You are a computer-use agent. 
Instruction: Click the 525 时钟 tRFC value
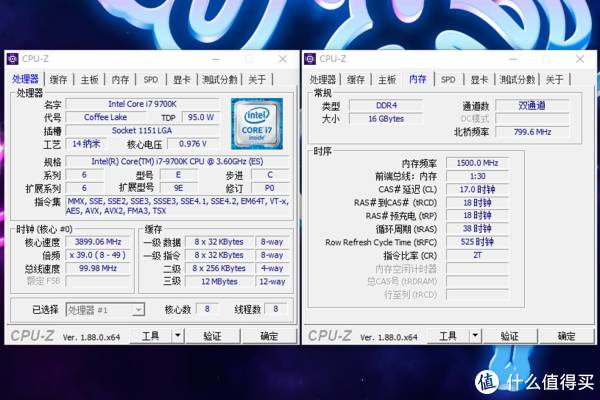[x=478, y=242]
